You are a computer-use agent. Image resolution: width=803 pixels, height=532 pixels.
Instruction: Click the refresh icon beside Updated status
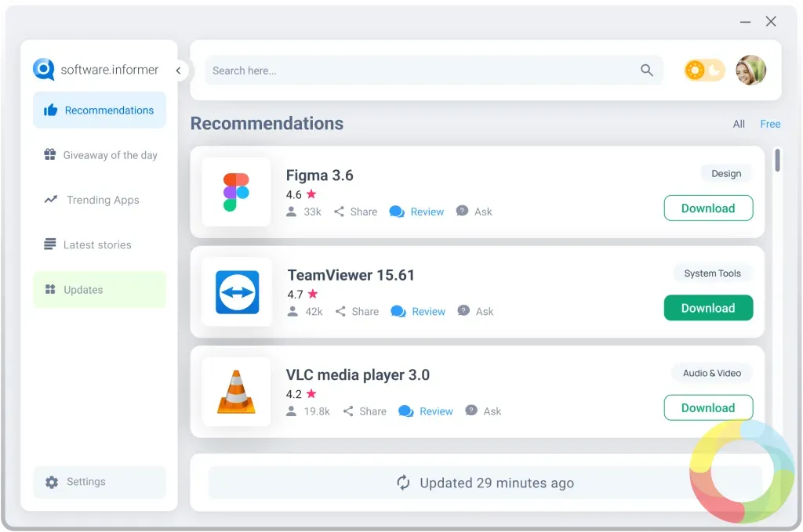(x=404, y=483)
